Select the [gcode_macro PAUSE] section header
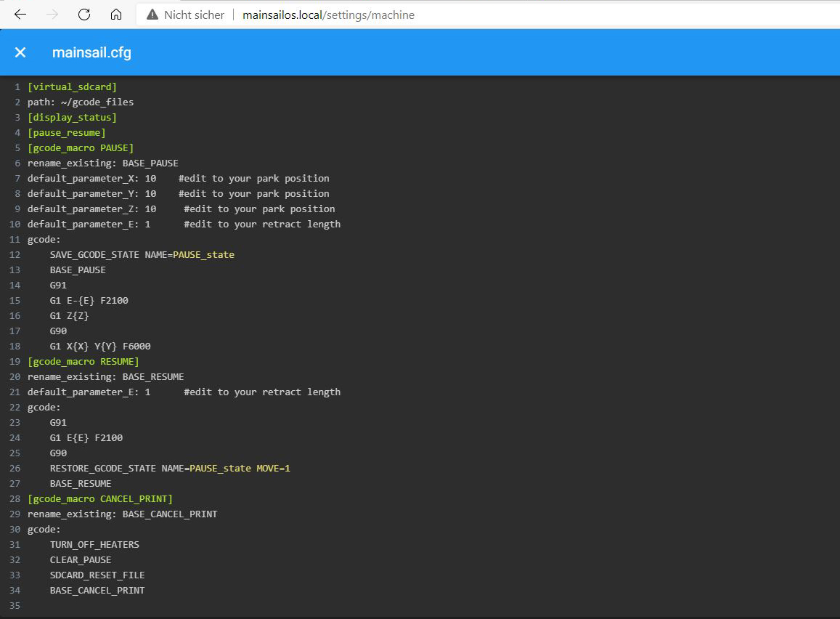This screenshot has width=840, height=619. pos(81,148)
